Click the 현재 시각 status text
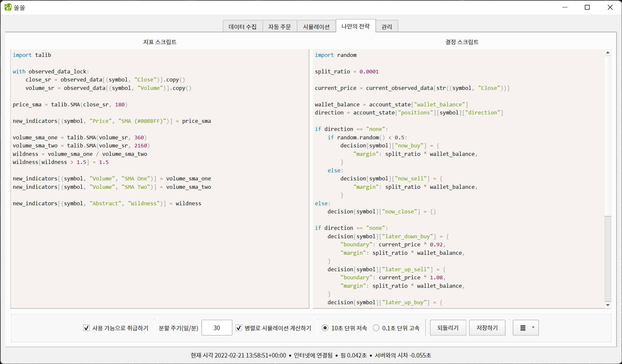This screenshot has width=622, height=364. pyautogui.click(x=238, y=355)
